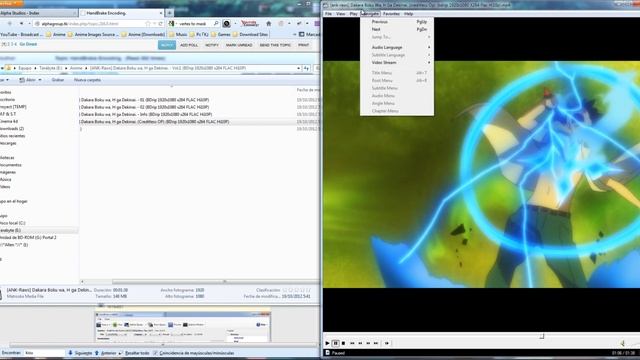The width and height of the screenshot is (640, 360).
Task: Toggle Coincidencia de mayúsculas/minúsculas checkbox
Action: pyautogui.click(x=194, y=353)
